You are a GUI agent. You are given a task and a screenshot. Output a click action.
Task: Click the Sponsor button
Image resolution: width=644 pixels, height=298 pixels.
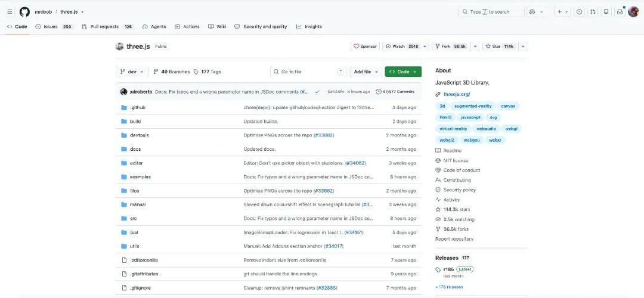point(365,46)
